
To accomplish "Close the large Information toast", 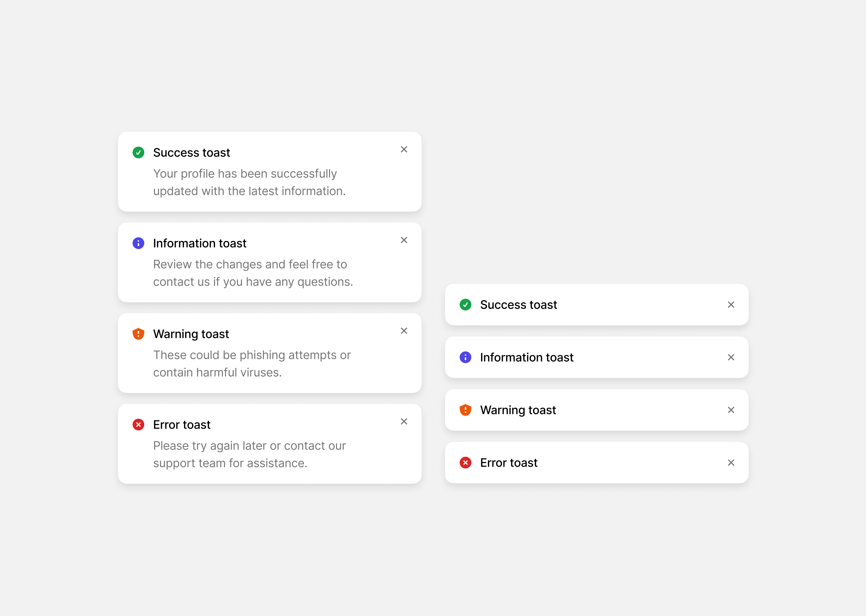I will [x=404, y=240].
